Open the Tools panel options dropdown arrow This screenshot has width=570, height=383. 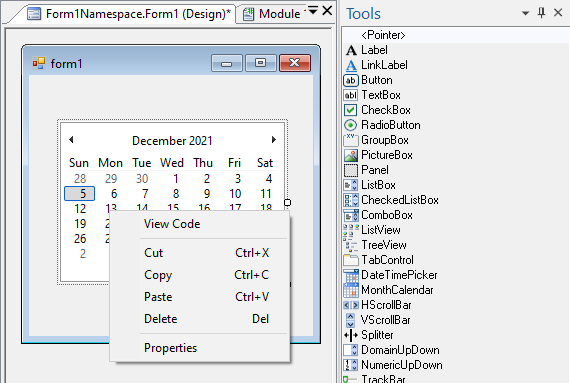(525, 14)
